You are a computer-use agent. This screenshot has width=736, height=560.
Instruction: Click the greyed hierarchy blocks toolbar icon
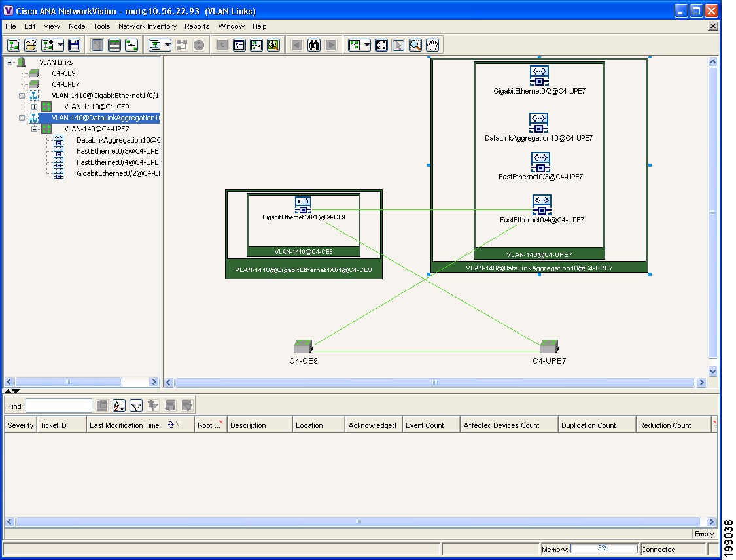[181, 45]
